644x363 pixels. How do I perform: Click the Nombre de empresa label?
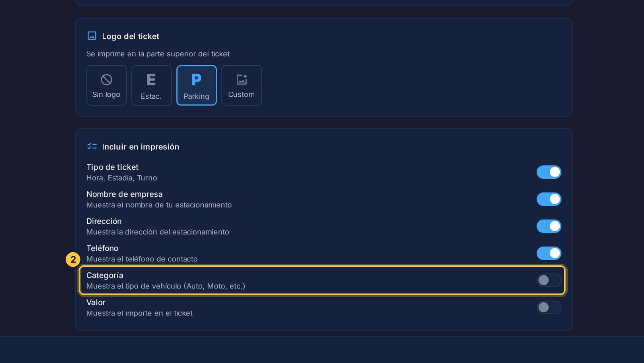(124, 194)
